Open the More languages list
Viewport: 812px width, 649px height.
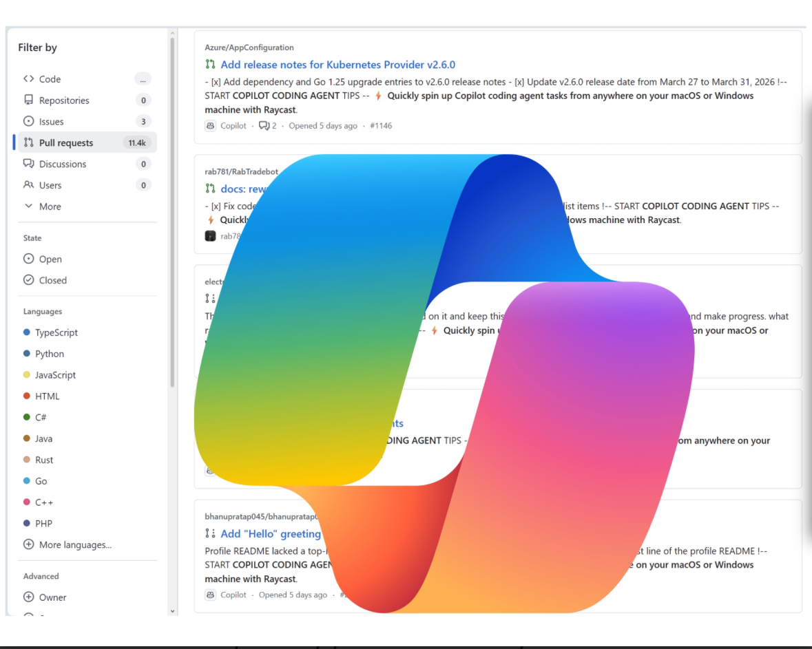(67, 544)
